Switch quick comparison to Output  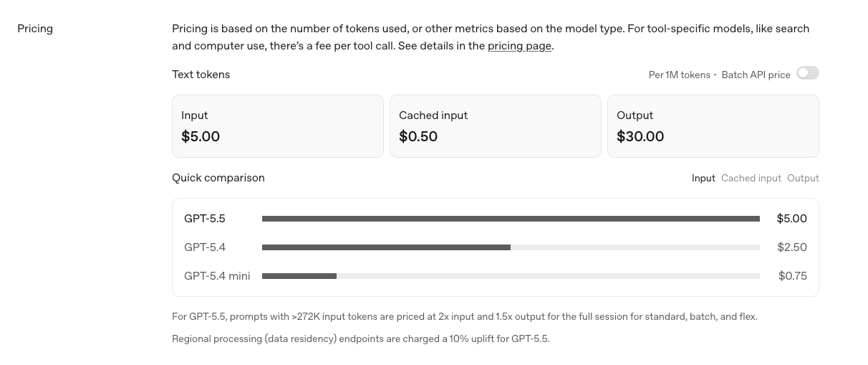[x=803, y=178]
